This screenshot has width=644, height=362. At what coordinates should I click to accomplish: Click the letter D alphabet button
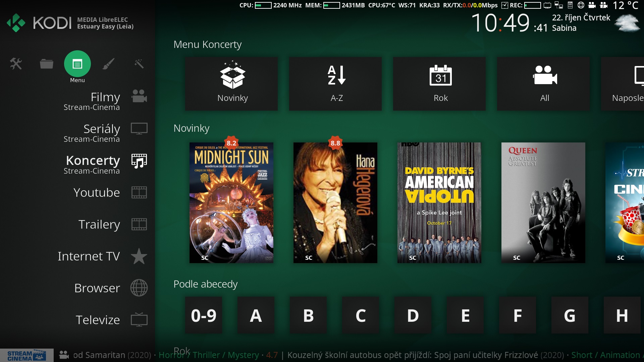click(413, 315)
